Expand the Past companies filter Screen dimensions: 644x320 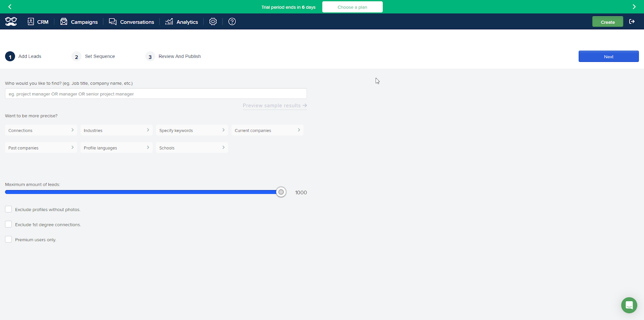tap(41, 148)
